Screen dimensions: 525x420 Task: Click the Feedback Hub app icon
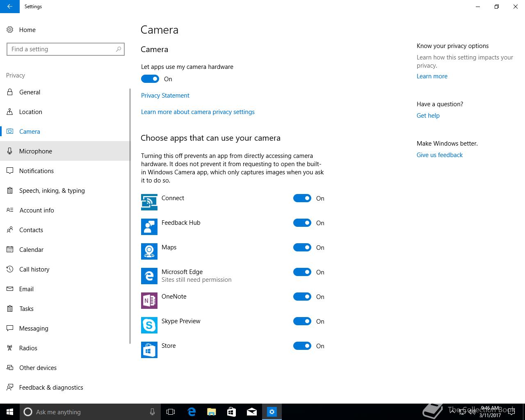point(149,227)
